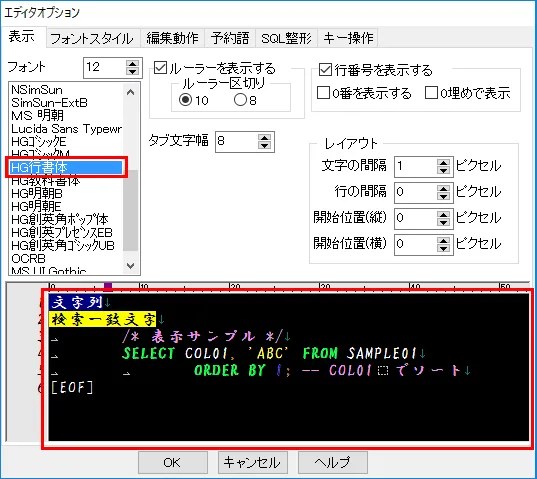Image resolution: width=537 pixels, height=479 pixels.
Task: Select Lucida Sans Typewriter font
Action: pos(66,129)
